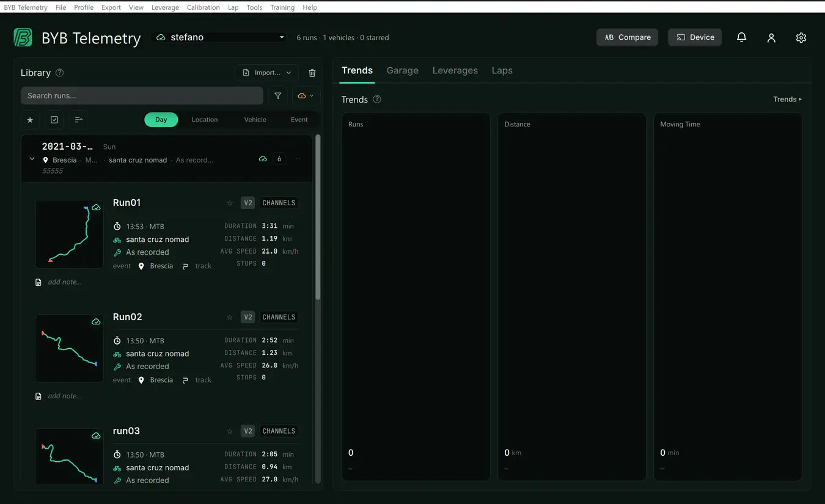Open the stefano profile dropdown
Image resolution: width=825 pixels, height=504 pixels.
coord(219,37)
